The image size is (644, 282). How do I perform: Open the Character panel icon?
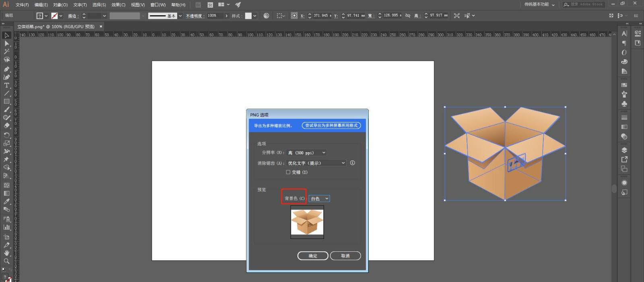coord(624,34)
